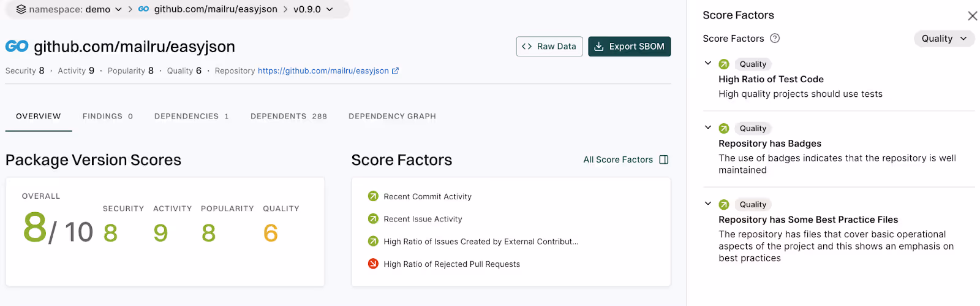Open the Dependents tab

[288, 116]
